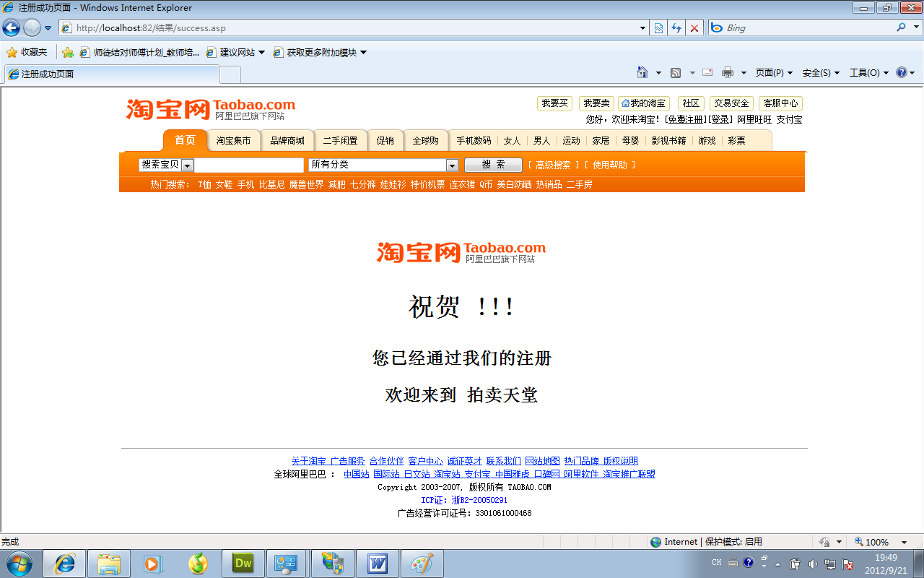924x578 pixels.
Task: Follow the 免费注册 link
Action: tap(685, 119)
